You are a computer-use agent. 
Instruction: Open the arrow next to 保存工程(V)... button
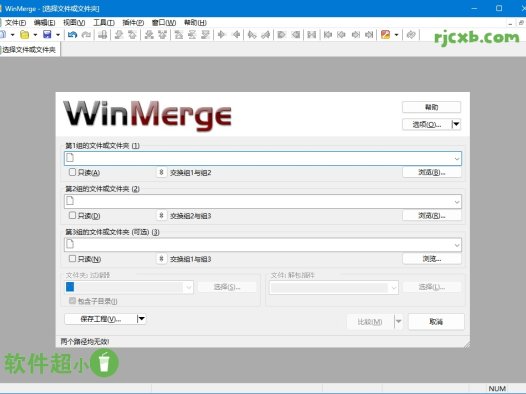[x=142, y=319]
